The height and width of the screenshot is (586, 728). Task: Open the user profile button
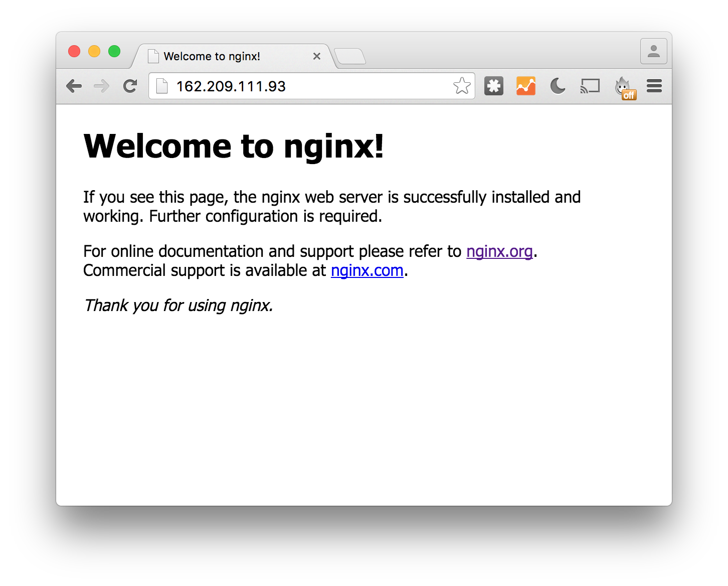pyautogui.click(x=654, y=51)
